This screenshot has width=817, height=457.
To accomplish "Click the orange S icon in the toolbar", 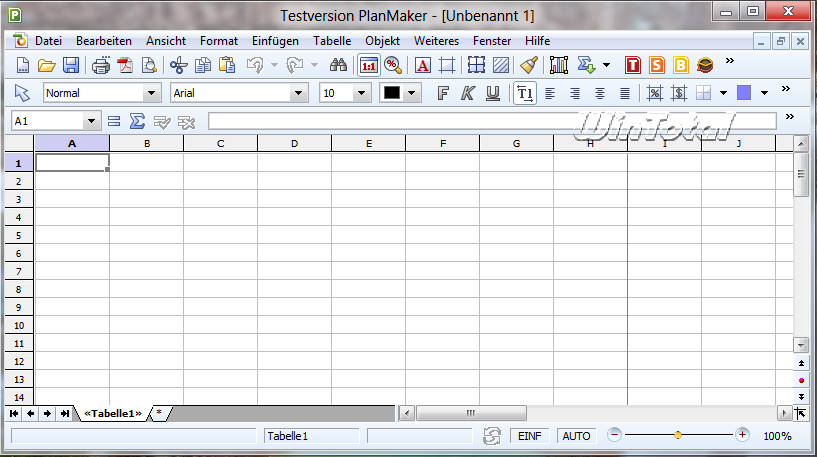I will pos(657,65).
